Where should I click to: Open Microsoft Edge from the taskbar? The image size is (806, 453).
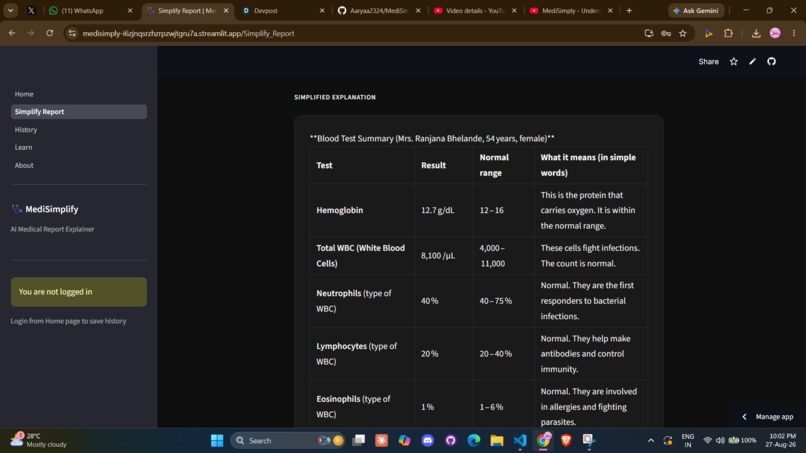(x=474, y=441)
